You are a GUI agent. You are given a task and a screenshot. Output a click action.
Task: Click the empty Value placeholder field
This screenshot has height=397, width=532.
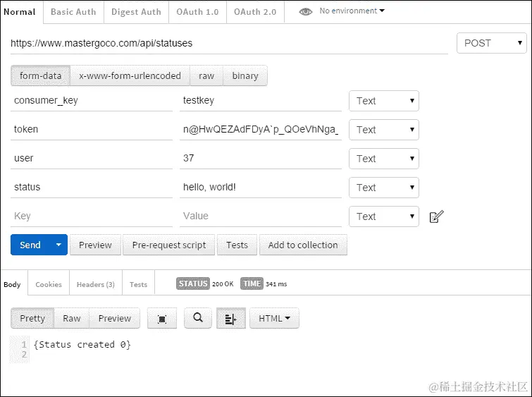pyautogui.click(x=261, y=216)
